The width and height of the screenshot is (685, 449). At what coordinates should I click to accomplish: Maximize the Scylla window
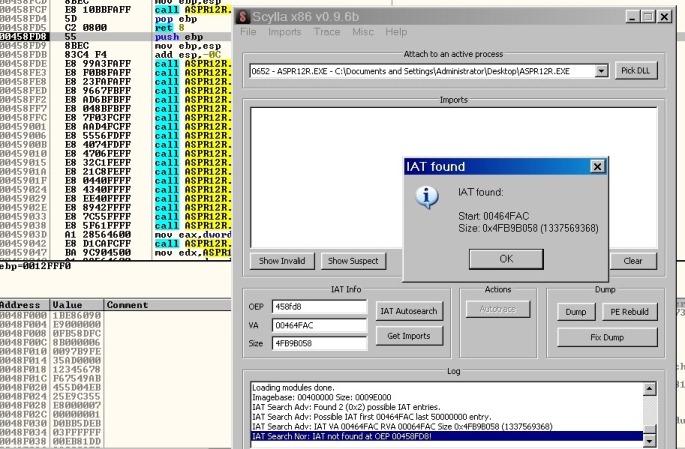tap(648, 17)
